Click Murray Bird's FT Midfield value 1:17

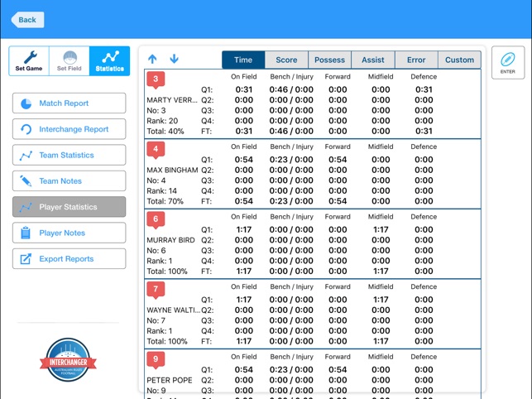(x=381, y=272)
